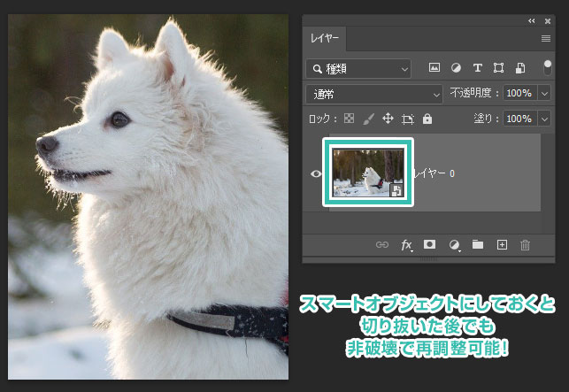Add a layer style with fx icon
Viewport: 569px width, 392px height.
click(x=406, y=245)
